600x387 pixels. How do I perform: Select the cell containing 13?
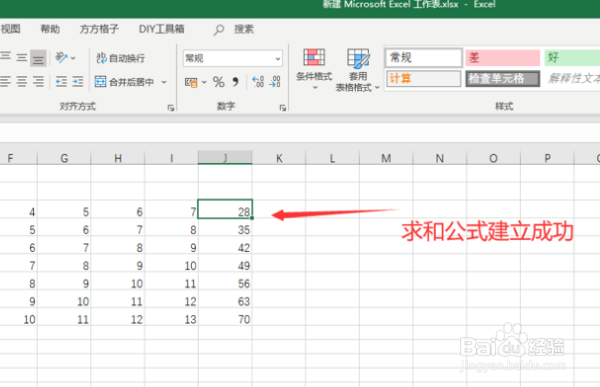click(x=171, y=317)
